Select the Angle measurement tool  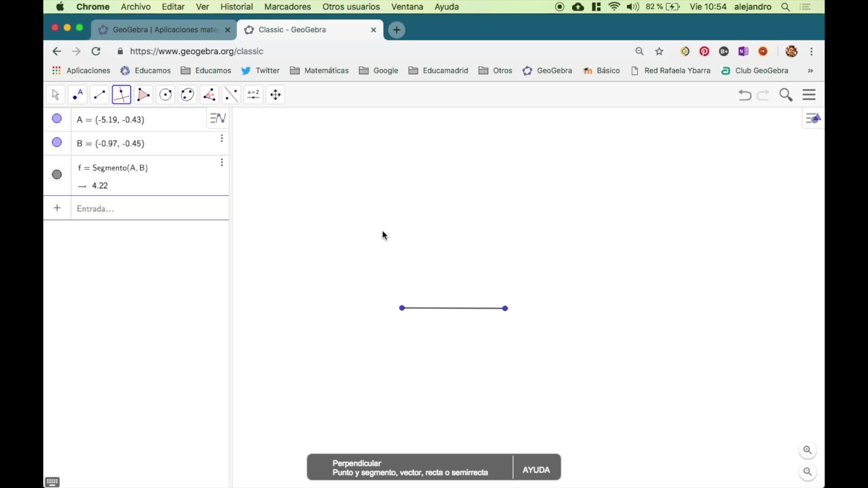pyautogui.click(x=209, y=95)
